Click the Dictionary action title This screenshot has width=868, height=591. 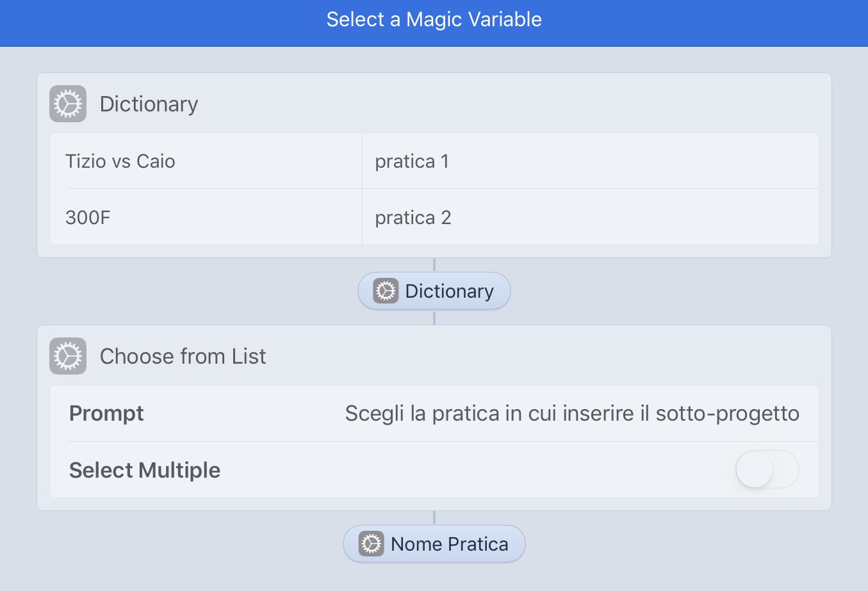click(149, 104)
